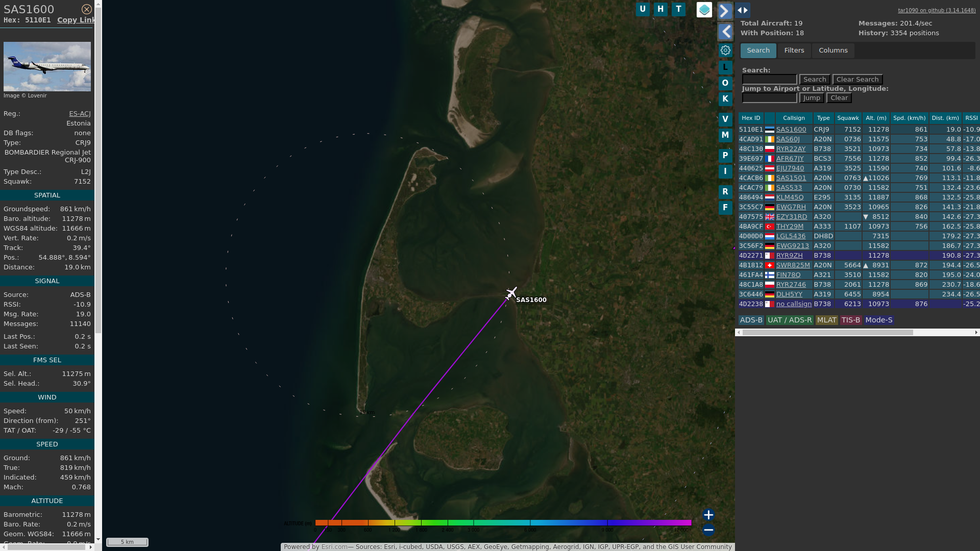Sort table by Callsign column

click(x=794, y=118)
